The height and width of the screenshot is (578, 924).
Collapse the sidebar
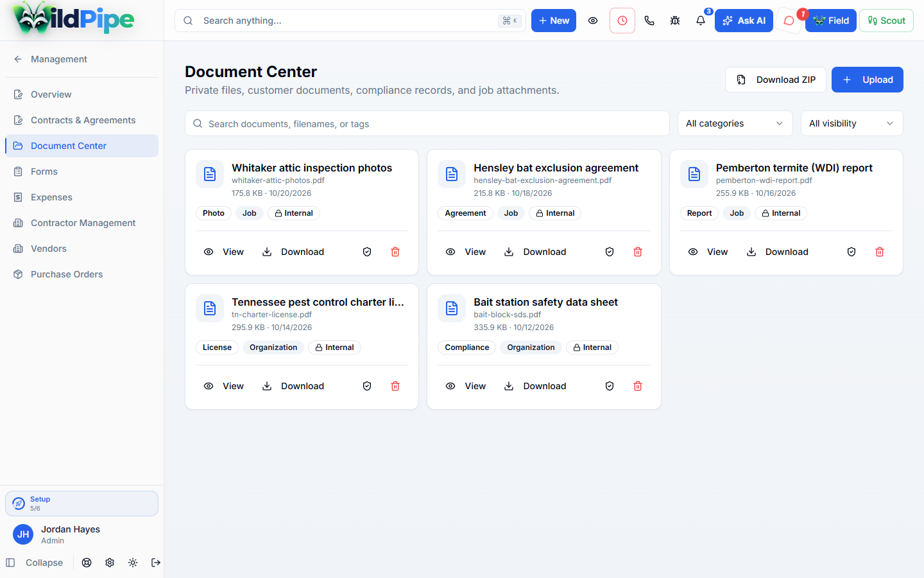[35, 563]
